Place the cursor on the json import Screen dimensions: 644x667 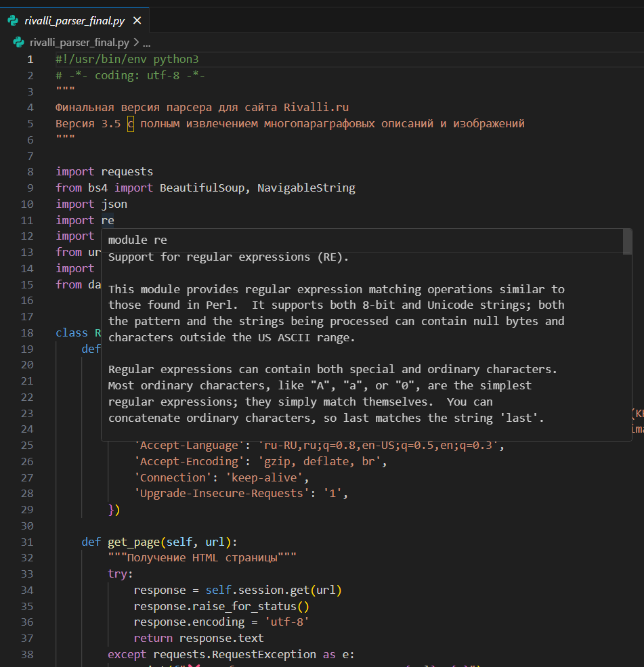(114, 204)
